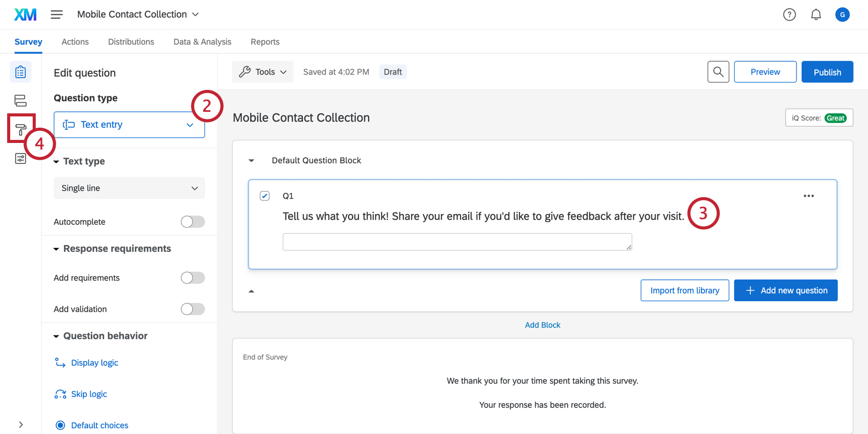The height and width of the screenshot is (434, 868).
Task: Click the Add Block link
Action: [x=542, y=325]
